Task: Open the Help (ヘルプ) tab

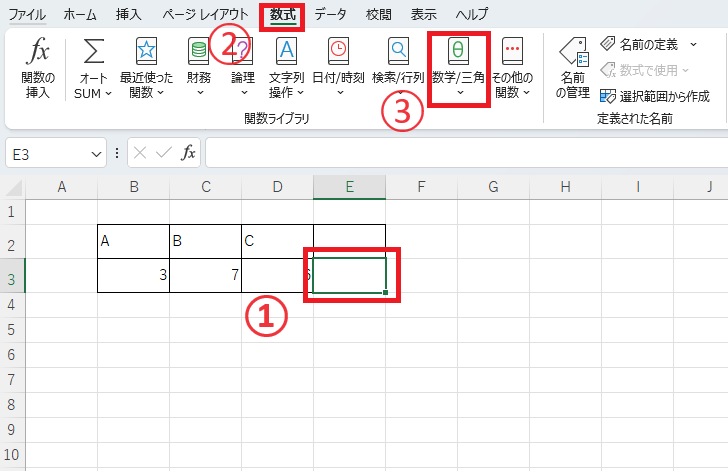Action: pos(471,14)
